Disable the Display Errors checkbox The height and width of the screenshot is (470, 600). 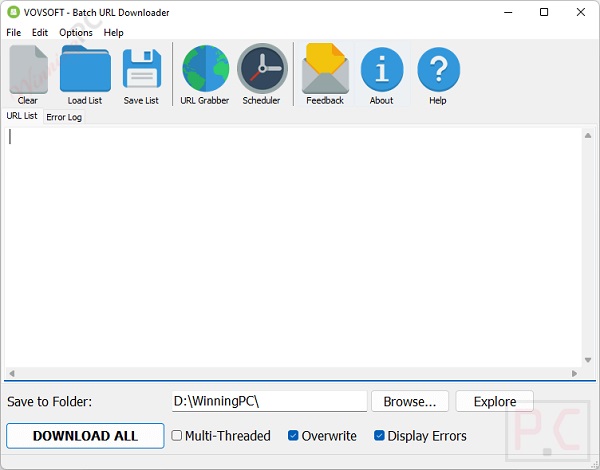[379, 435]
